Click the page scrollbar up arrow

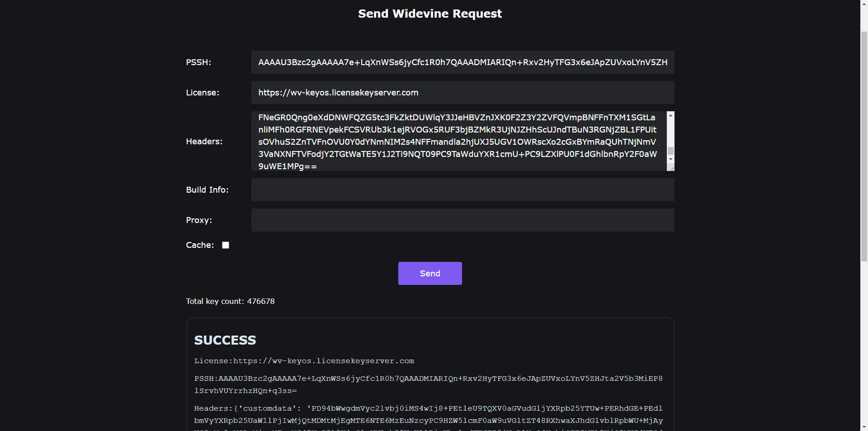click(864, 4)
